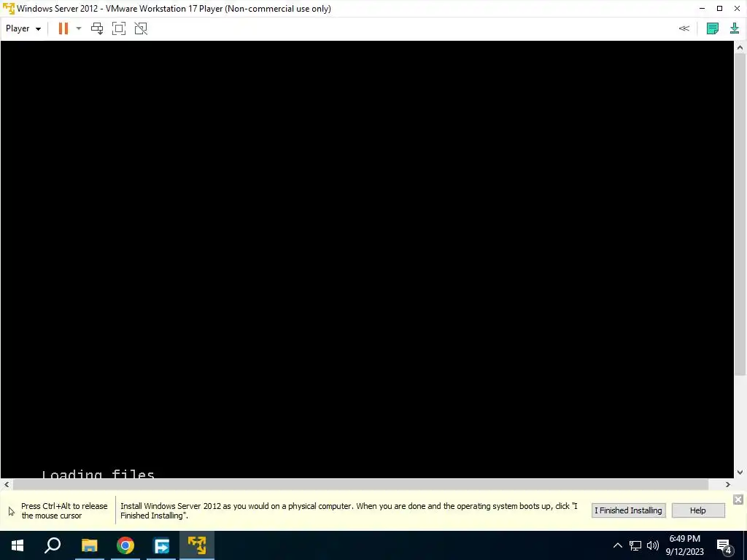Open the green notes/message log icon

(x=712, y=28)
